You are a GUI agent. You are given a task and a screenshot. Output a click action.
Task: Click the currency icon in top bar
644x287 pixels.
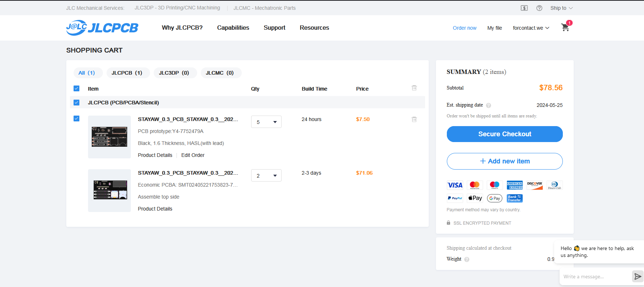524,8
